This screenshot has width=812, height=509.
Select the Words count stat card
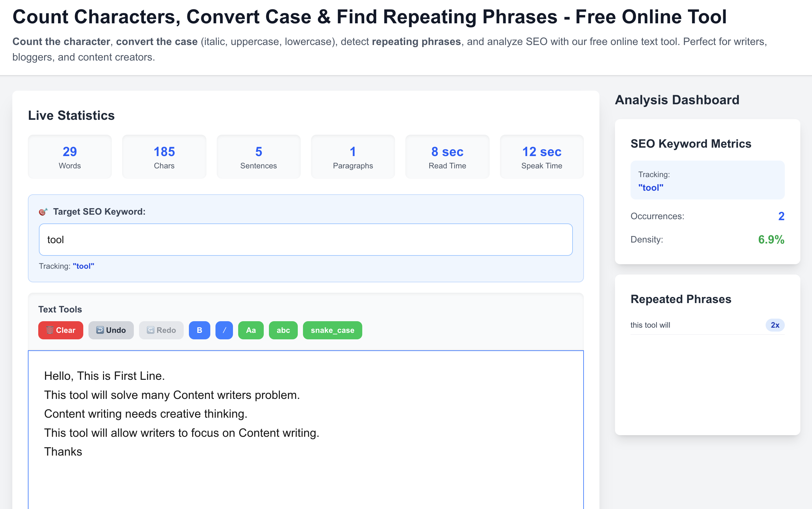70,157
